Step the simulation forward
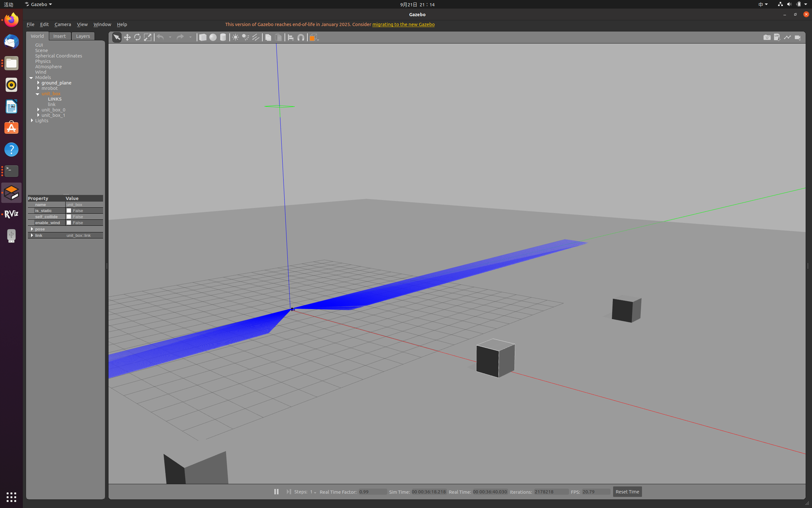This screenshot has height=508, width=812. coord(289,491)
